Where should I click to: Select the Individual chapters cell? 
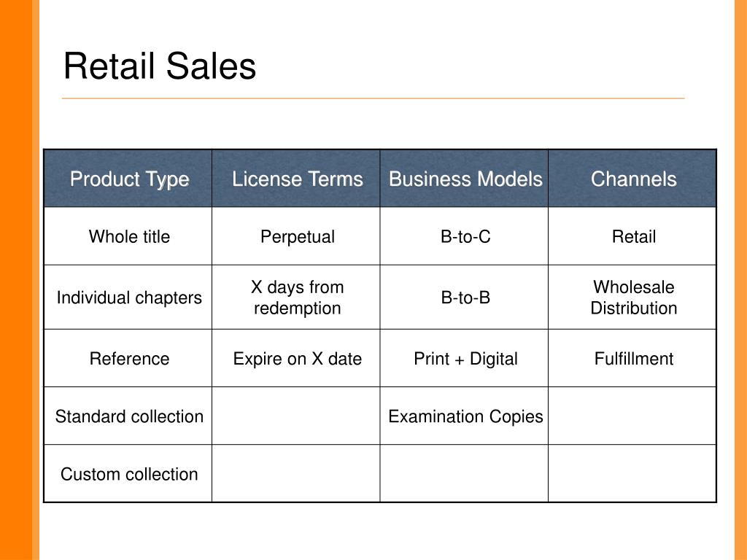coord(128,297)
